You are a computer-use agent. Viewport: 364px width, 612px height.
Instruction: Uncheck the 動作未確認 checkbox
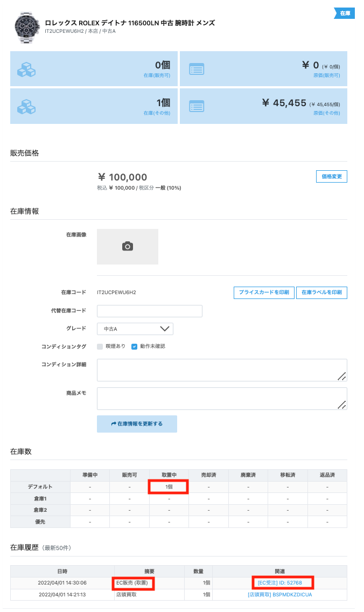134,346
